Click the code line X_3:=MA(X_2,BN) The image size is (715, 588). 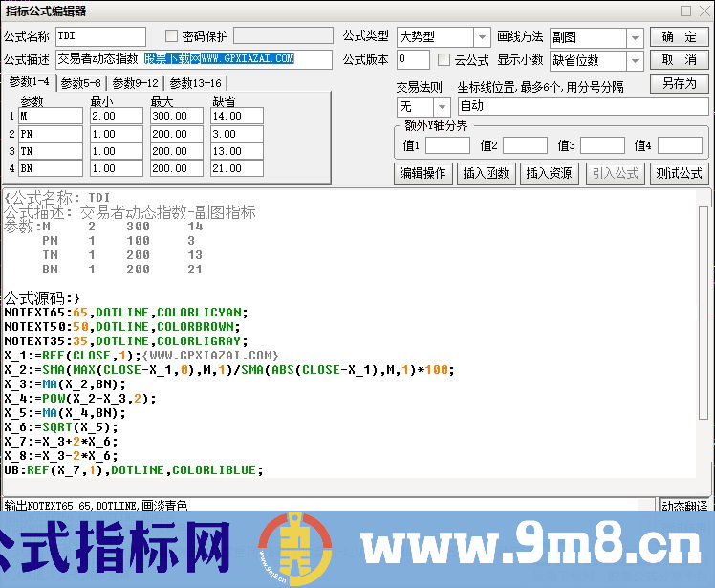coord(65,384)
